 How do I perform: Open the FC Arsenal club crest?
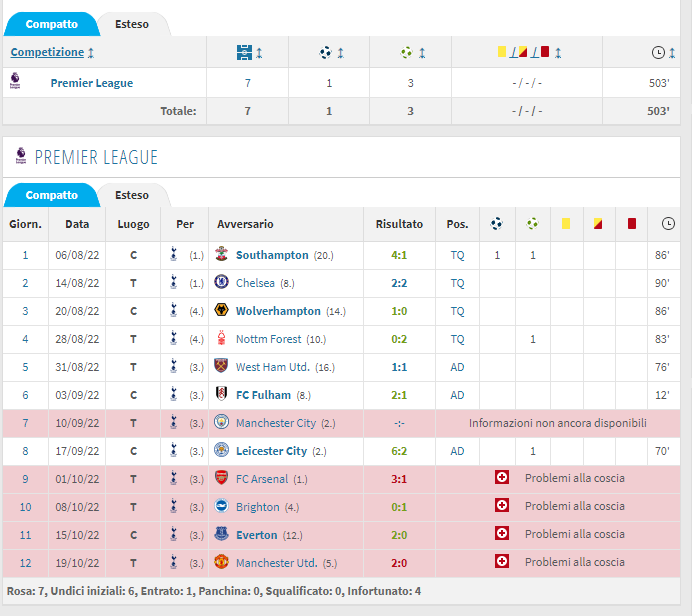[x=222, y=478]
